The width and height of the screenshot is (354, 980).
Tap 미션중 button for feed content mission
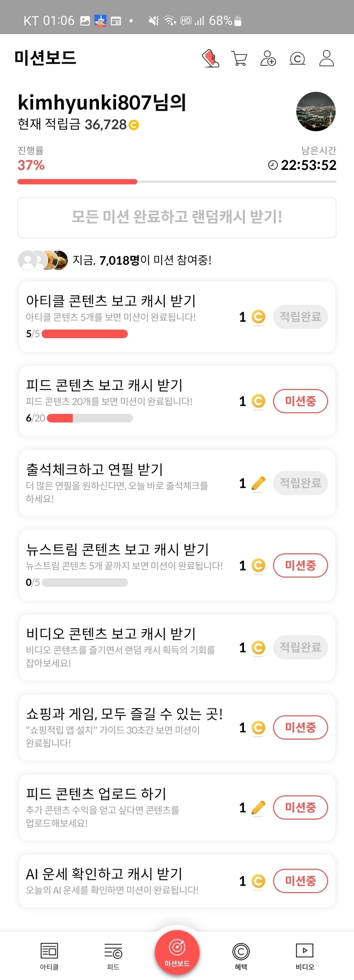coord(300,401)
